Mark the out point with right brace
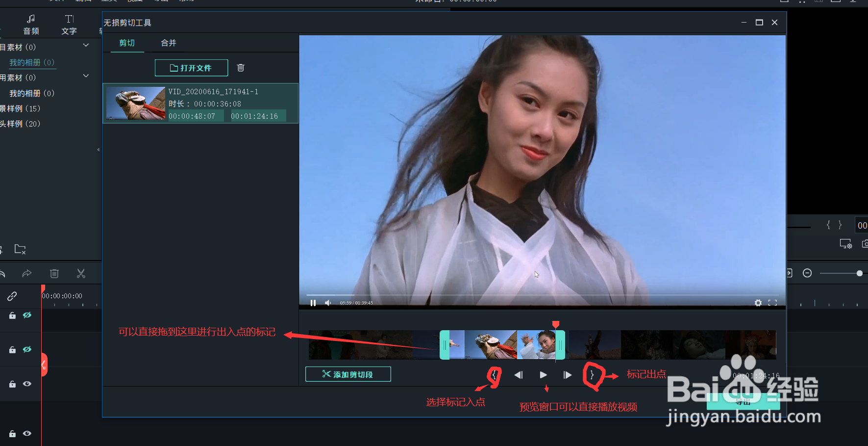 (592, 375)
